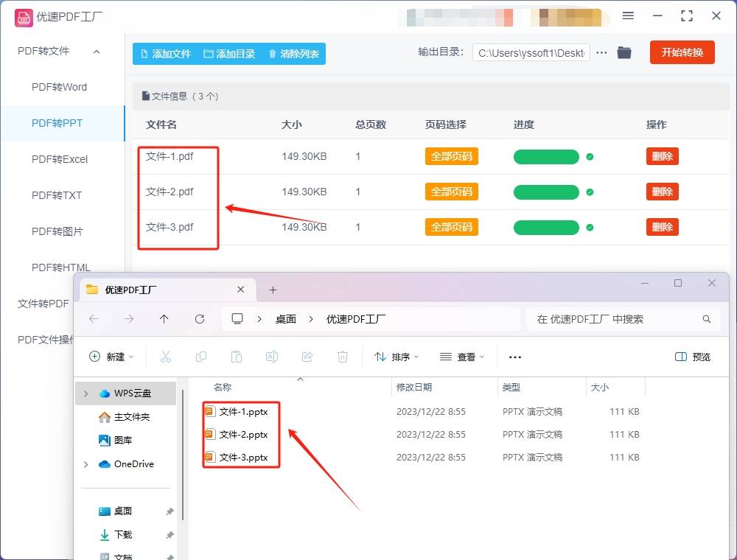Open the output folder browse icon
Image resolution: width=737 pixels, height=560 pixels.
624,52
